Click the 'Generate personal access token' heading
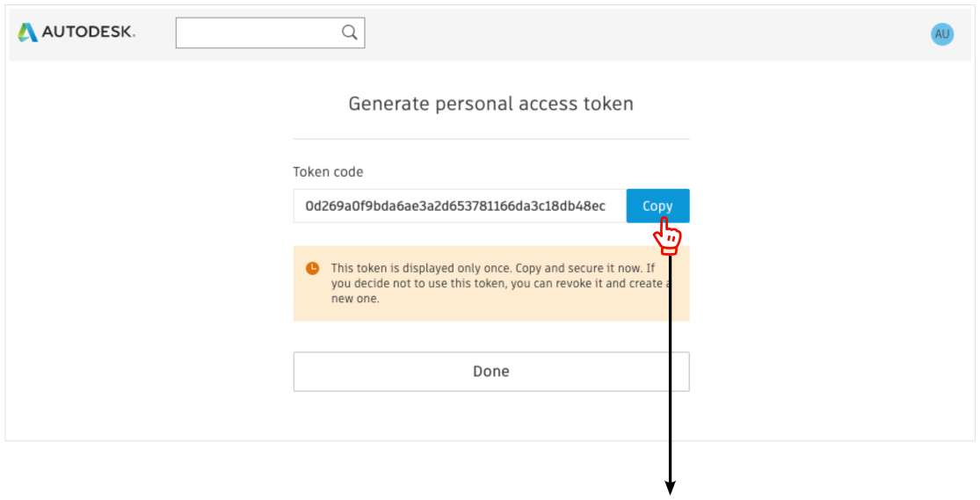Viewport: 980px width, 500px height. [490, 104]
